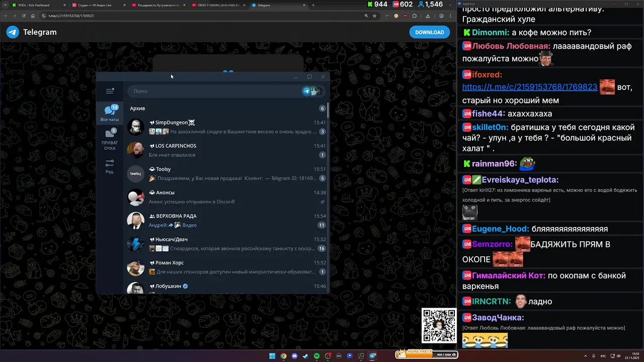Click the QR code overlay
Viewport: 644px width, 362px height.
pos(439,325)
